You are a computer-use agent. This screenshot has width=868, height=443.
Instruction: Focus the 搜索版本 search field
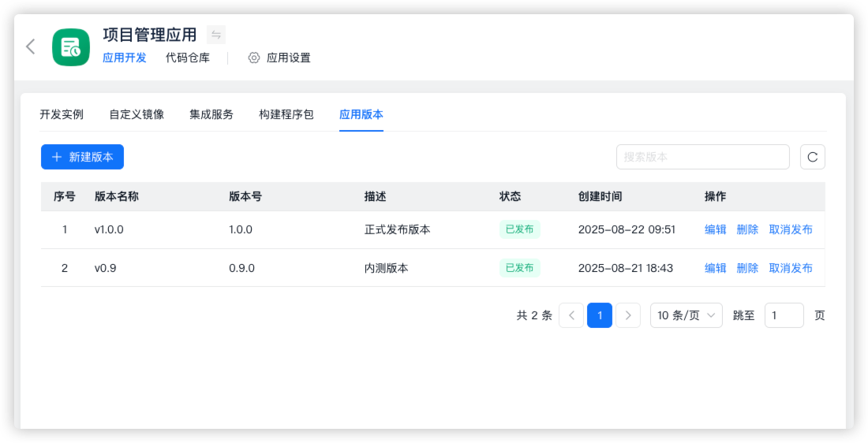click(x=702, y=157)
